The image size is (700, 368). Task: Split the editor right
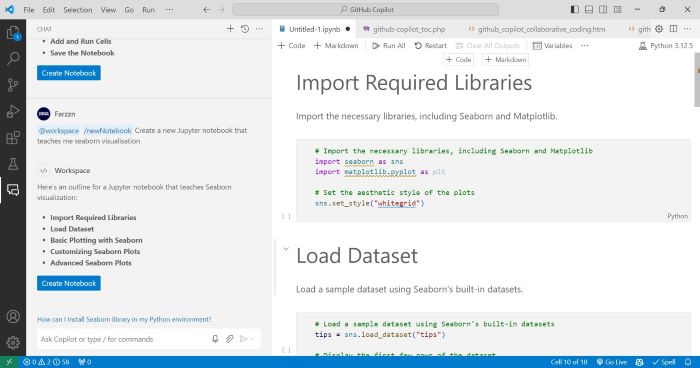(673, 29)
